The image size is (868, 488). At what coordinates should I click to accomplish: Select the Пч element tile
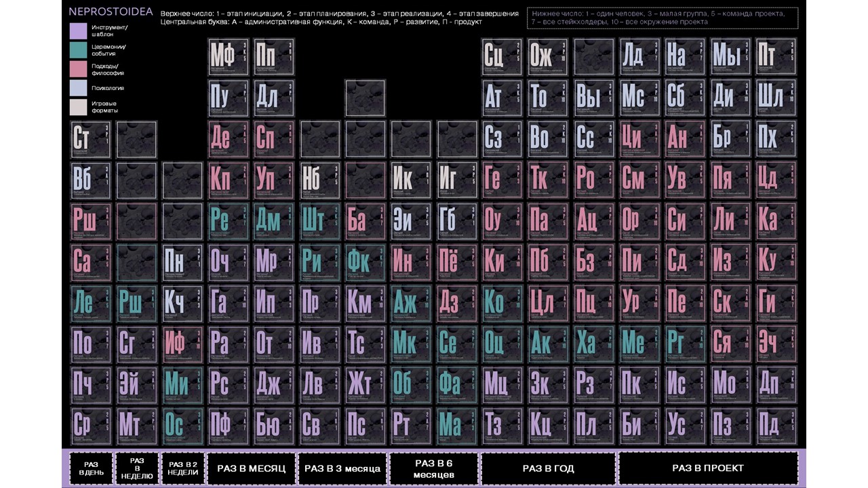(92, 386)
